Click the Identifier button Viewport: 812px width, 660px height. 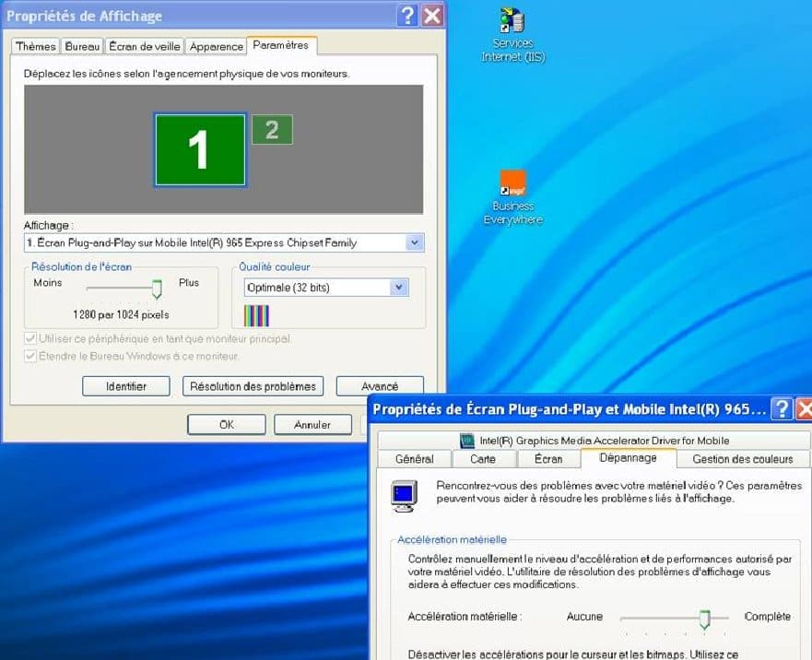click(x=125, y=386)
